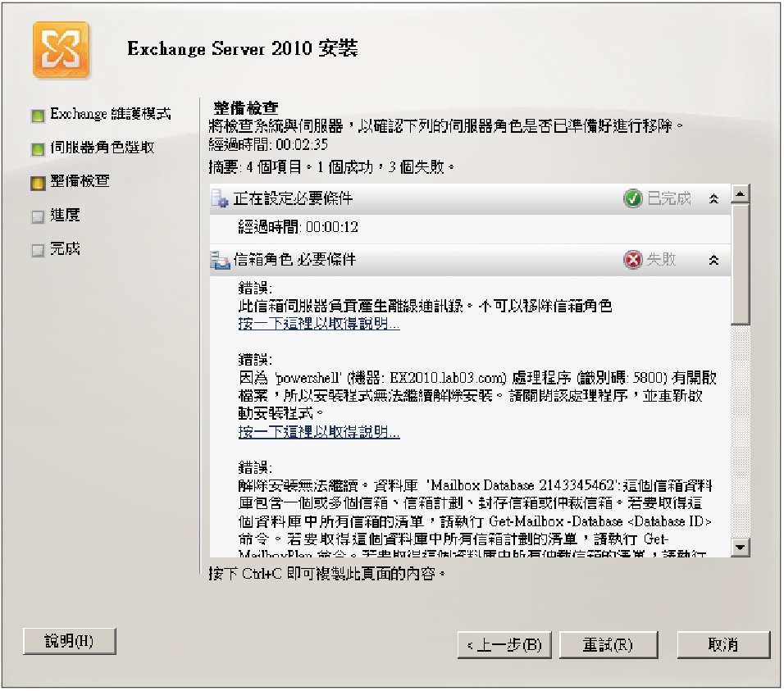Go back with the 上一步(B) button
Image resolution: width=784 pixels, height=691 pixels.
click(x=504, y=645)
